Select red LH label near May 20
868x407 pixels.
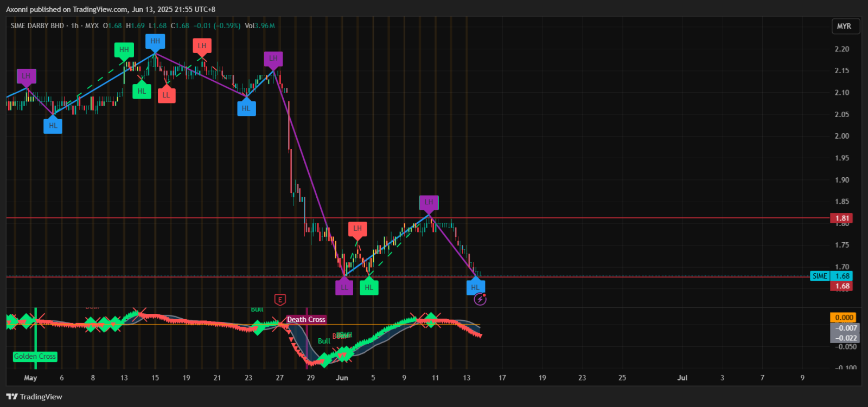[202, 46]
